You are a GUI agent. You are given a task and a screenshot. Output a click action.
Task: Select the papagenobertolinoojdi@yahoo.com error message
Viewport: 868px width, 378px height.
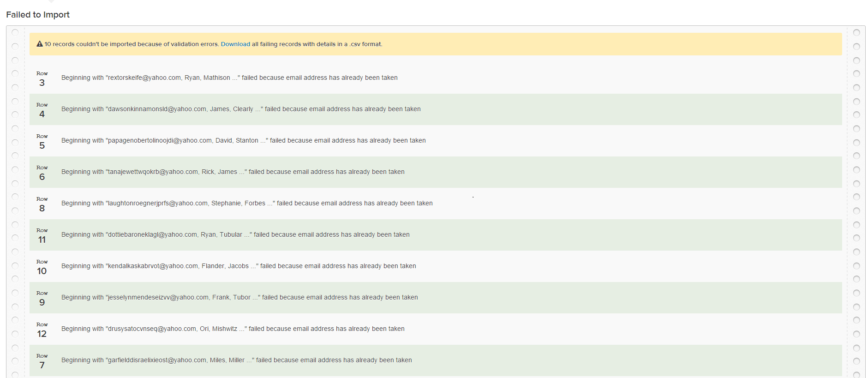click(243, 141)
